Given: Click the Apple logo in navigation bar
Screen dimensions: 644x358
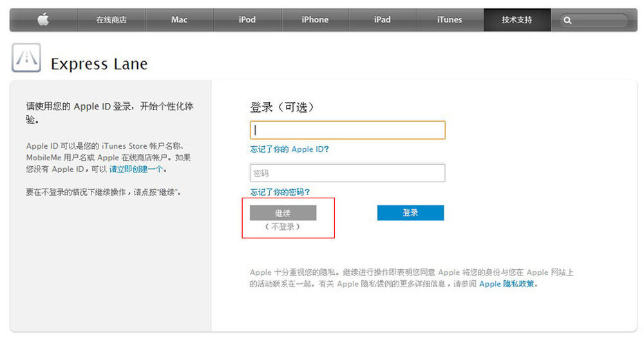Looking at the screenshot, I should 44,19.
